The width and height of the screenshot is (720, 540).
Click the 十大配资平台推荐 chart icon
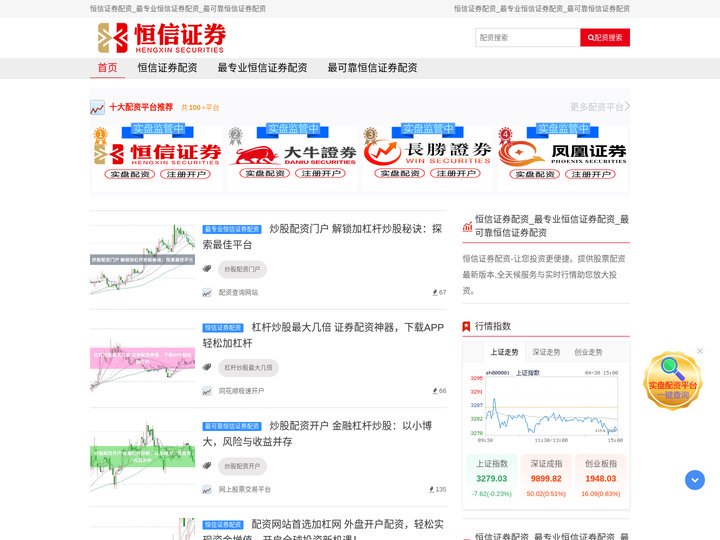tap(97, 107)
